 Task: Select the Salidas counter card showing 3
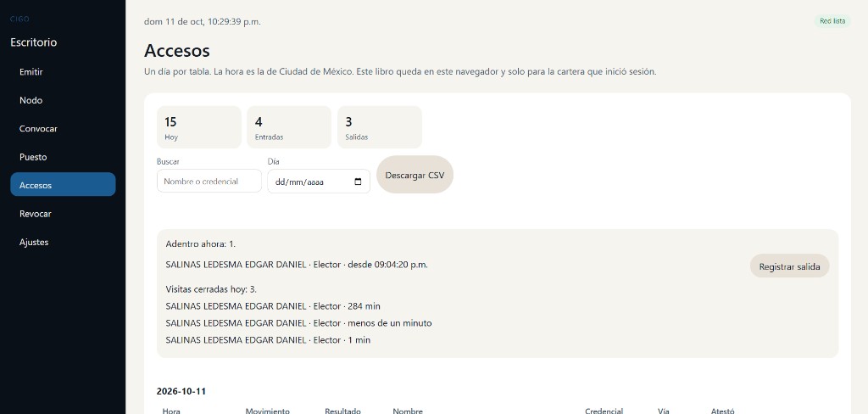[379, 127]
